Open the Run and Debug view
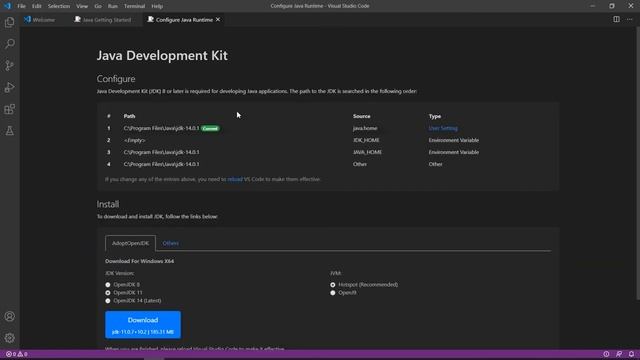 click(x=10, y=87)
